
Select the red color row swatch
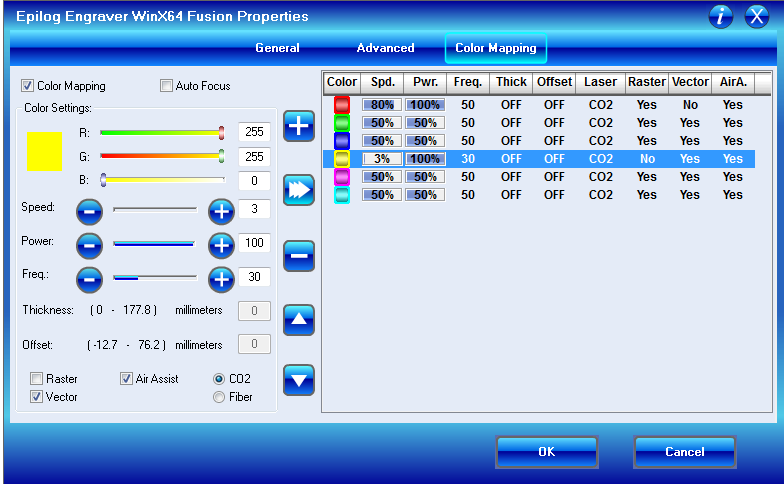coord(342,105)
